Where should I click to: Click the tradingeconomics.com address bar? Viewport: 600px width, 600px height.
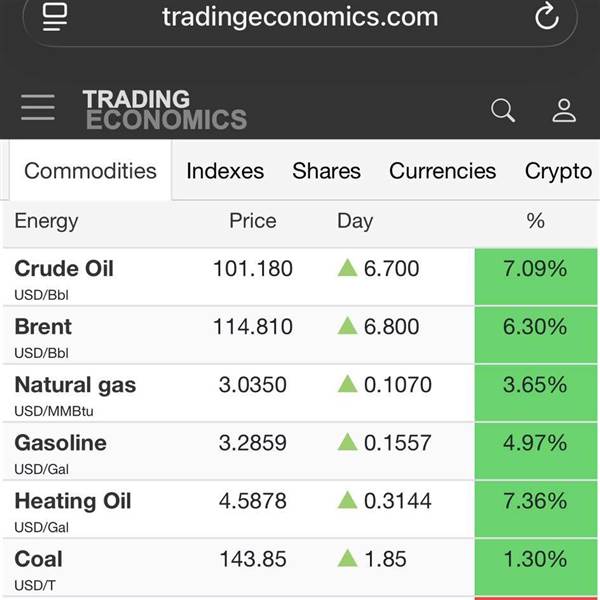(300, 17)
